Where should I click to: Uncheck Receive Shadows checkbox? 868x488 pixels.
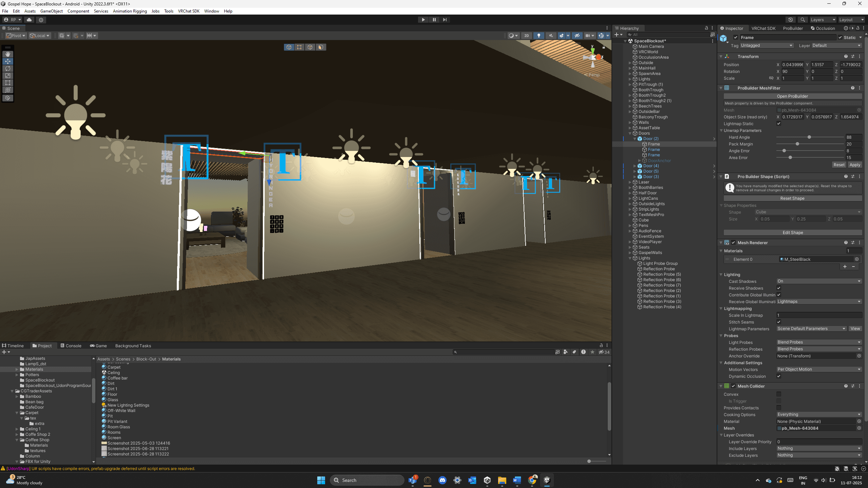(x=779, y=288)
